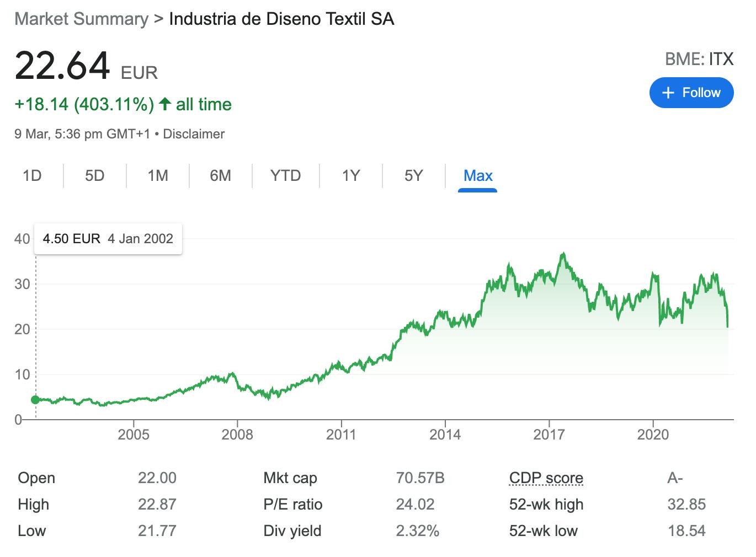Open the Disclaimer link
Screen dimensions: 756x557
(x=194, y=134)
